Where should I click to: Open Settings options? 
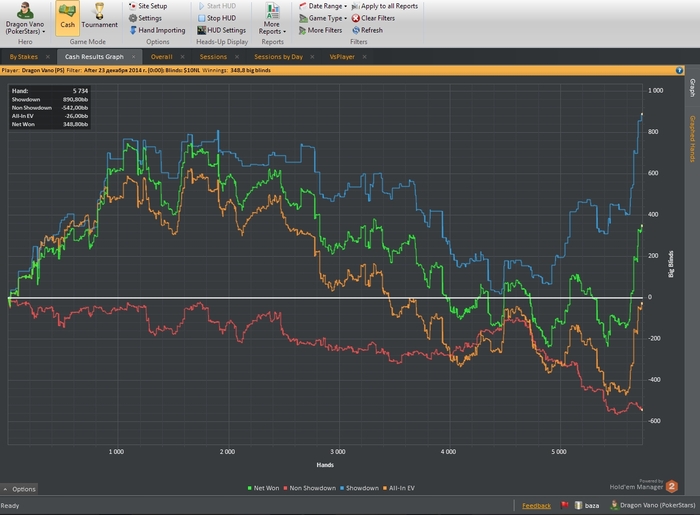[145, 18]
